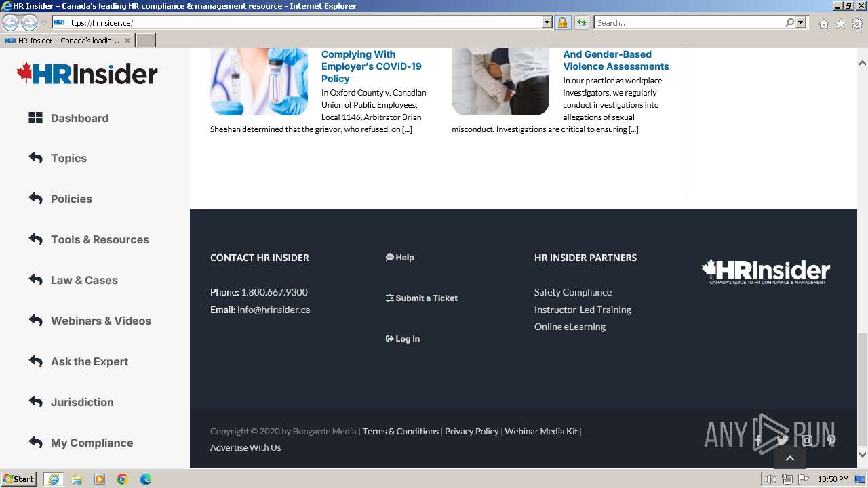Open Chrome from the taskbar
868x488 pixels.
(x=123, y=479)
